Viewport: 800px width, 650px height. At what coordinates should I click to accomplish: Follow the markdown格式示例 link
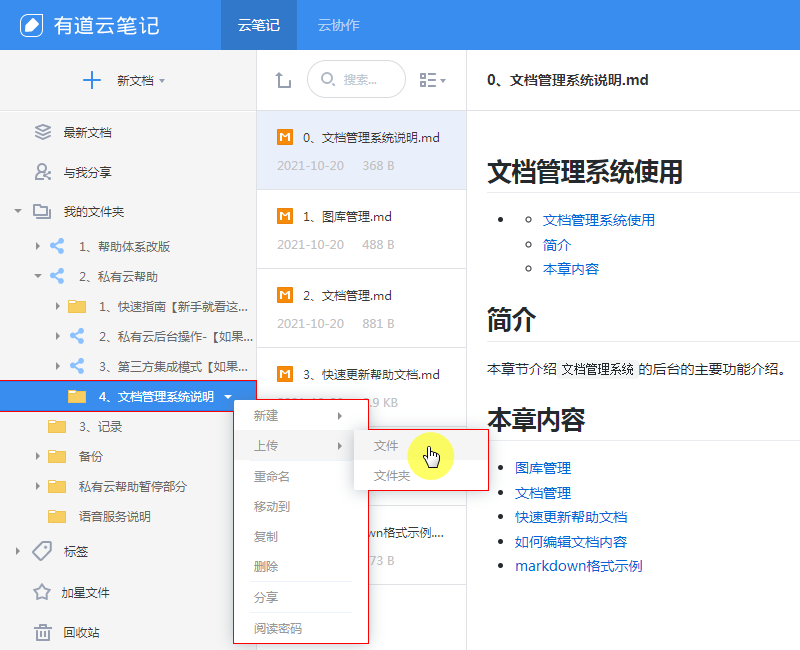[578, 566]
